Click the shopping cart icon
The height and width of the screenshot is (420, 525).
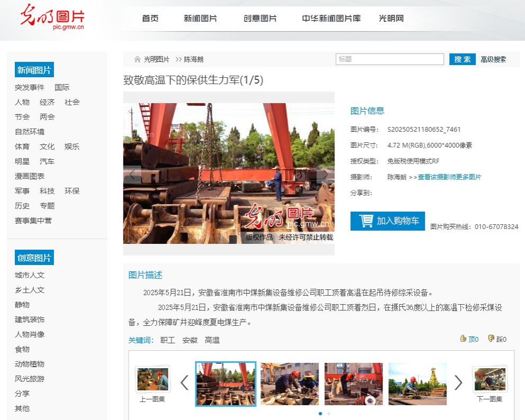point(366,221)
